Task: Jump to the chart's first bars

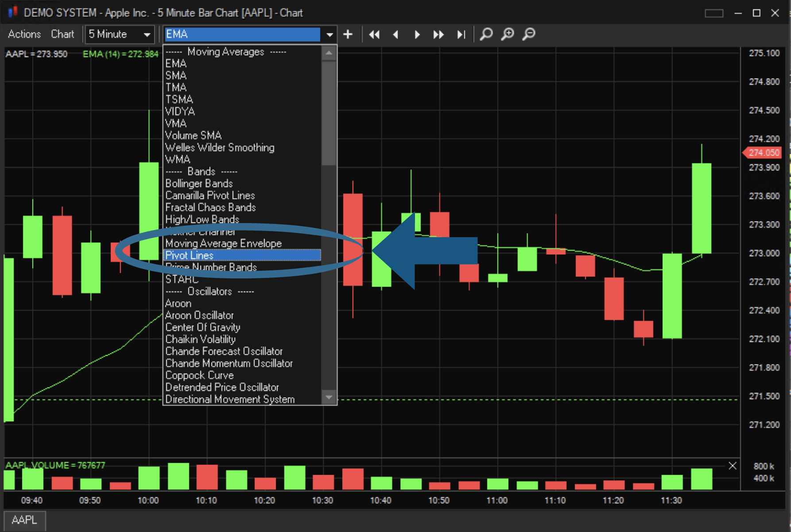Action: (374, 35)
